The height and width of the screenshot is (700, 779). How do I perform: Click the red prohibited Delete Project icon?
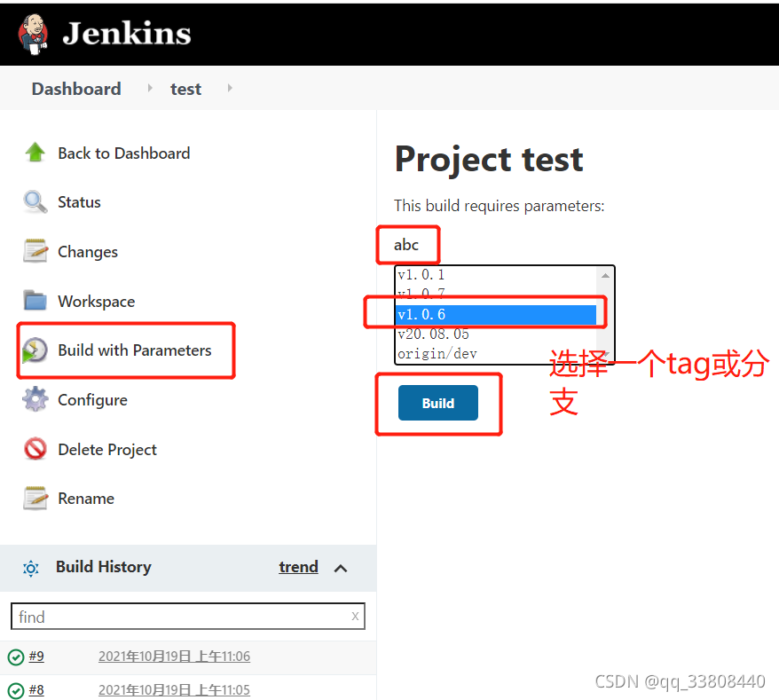[35, 449]
